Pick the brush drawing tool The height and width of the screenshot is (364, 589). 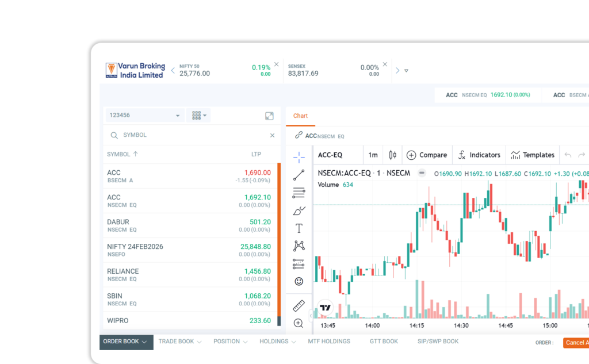(299, 211)
